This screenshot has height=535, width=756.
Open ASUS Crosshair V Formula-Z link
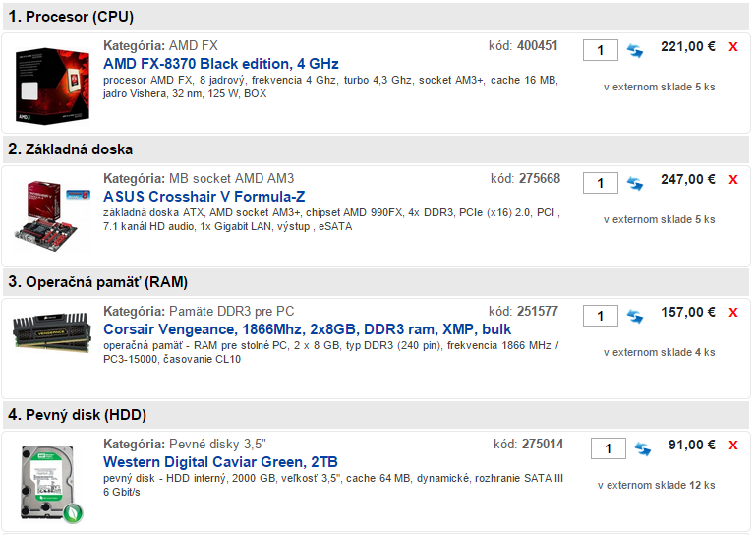click(x=204, y=197)
